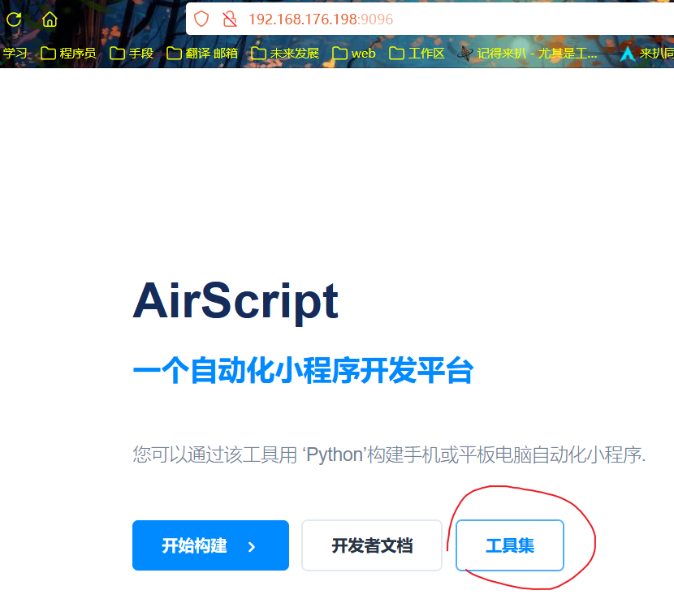Click the 开始构建 button
674x616 pixels.
pos(210,545)
